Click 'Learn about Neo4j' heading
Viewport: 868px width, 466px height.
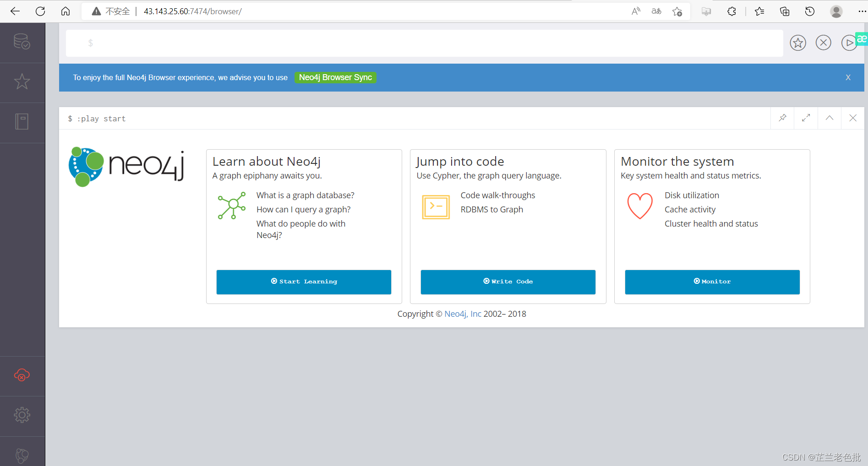click(x=266, y=162)
